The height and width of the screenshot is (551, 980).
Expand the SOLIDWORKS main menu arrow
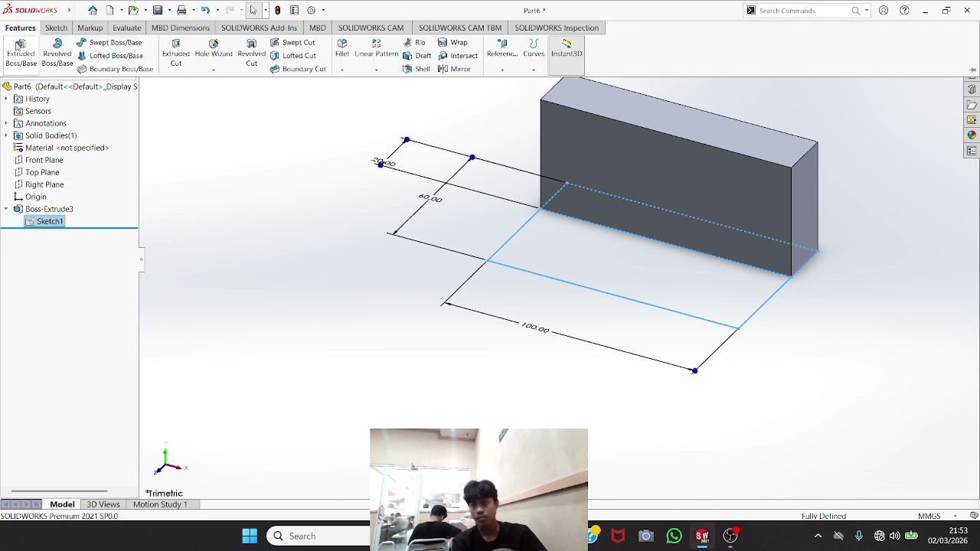pyautogui.click(x=69, y=10)
